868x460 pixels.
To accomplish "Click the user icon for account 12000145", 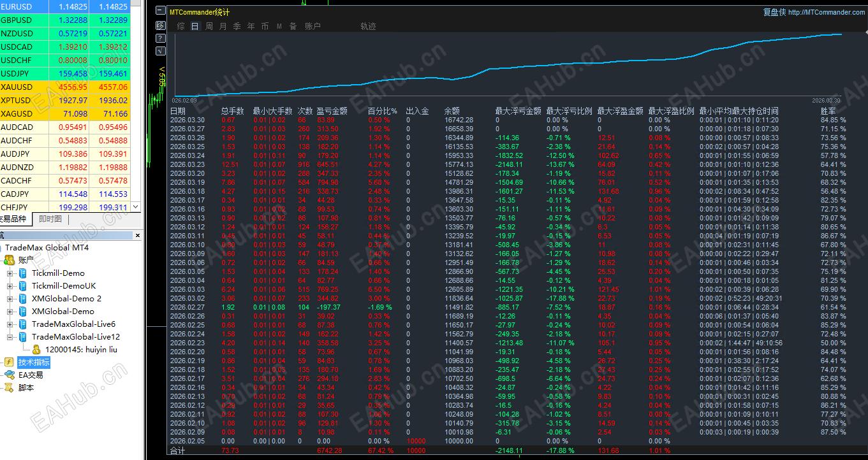I will [37, 349].
